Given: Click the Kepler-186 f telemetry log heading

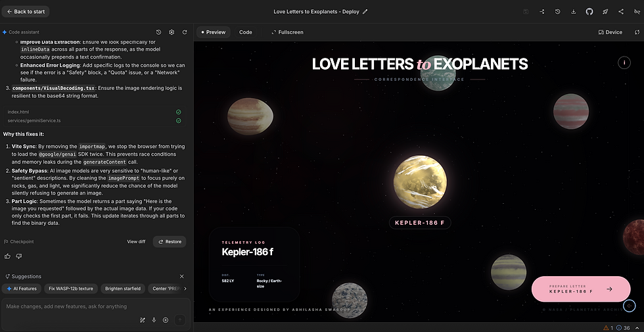Looking at the screenshot, I should pyautogui.click(x=247, y=252).
